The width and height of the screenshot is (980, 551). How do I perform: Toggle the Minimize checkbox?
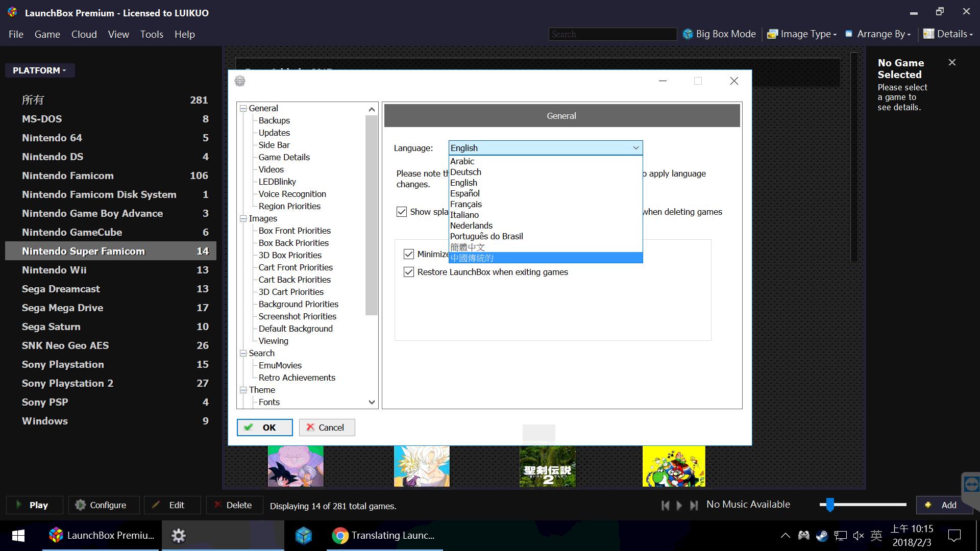point(409,254)
